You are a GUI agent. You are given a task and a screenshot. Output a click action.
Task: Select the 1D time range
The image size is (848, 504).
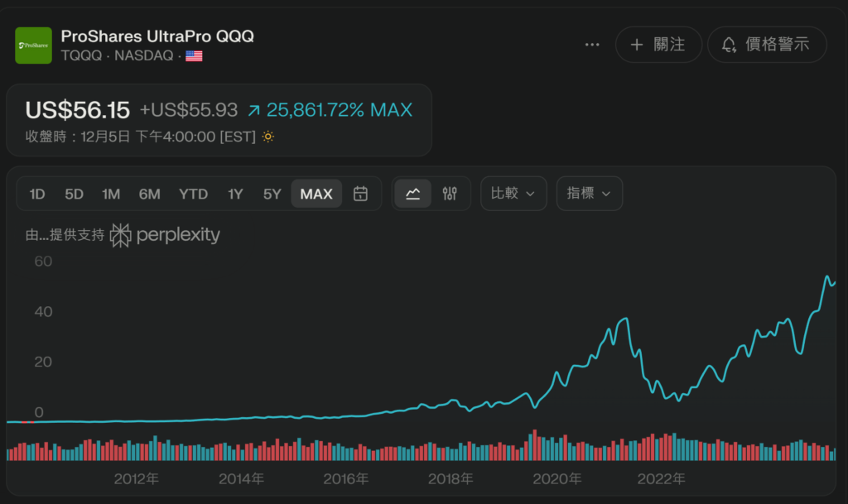click(37, 194)
